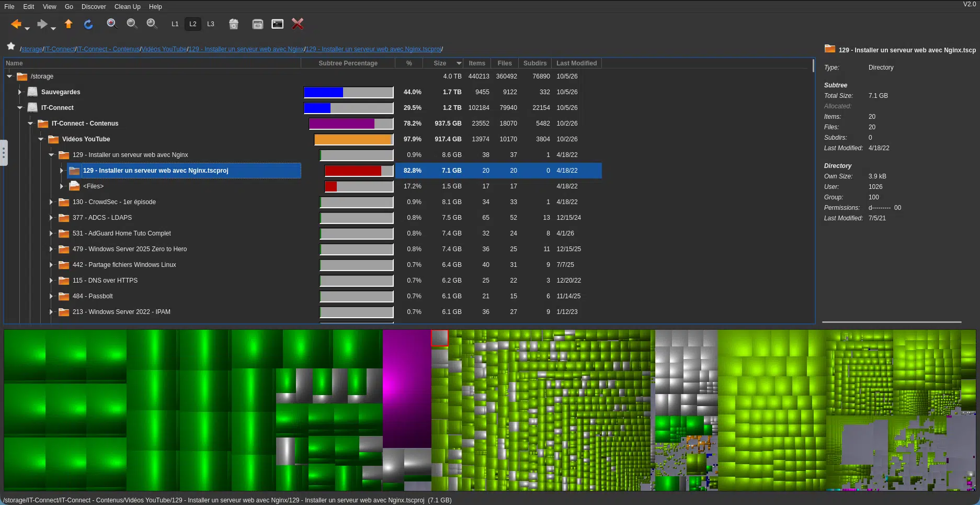
Task: Open back-history dropdown arrow
Action: [27, 28]
